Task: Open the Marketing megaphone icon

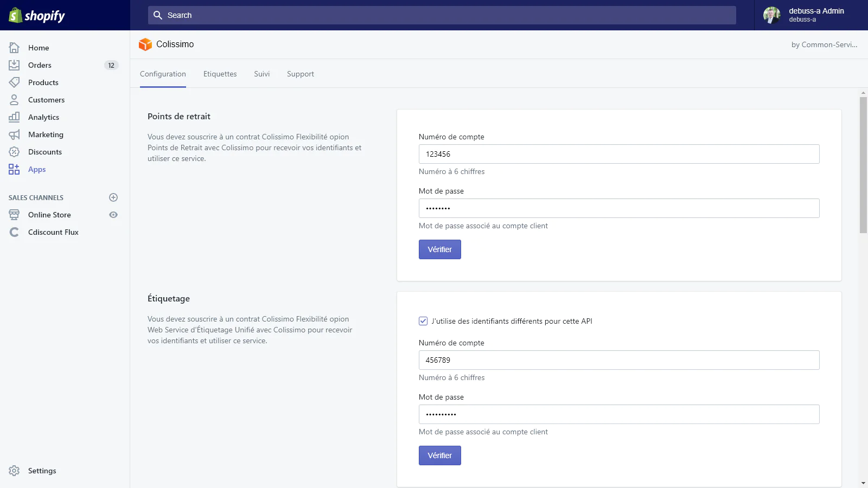Action: click(x=14, y=134)
